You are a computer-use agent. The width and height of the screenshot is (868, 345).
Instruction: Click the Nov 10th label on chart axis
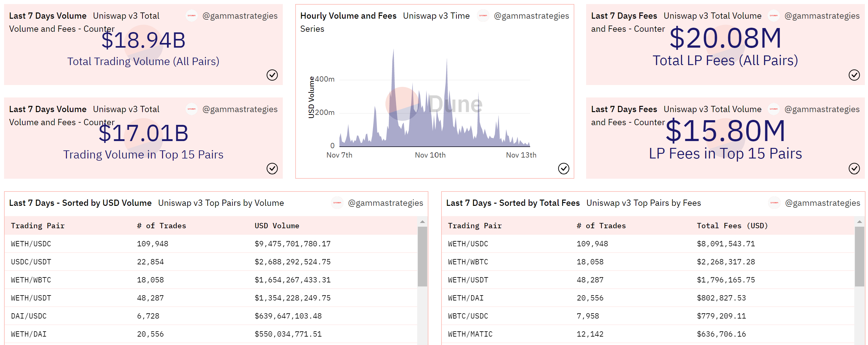pos(430,155)
